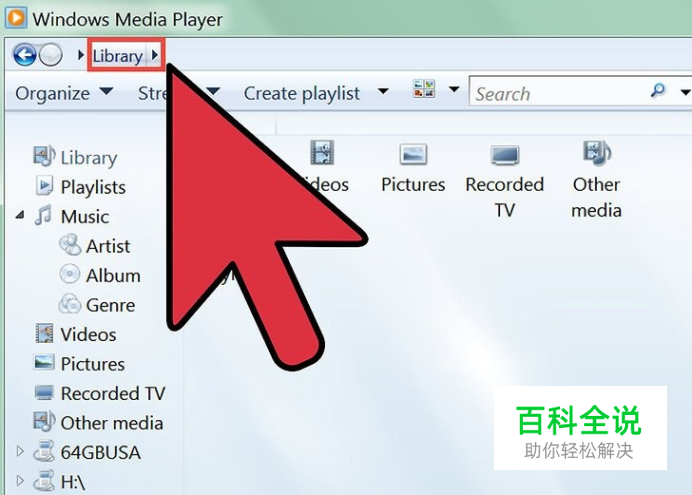Click the Library tree icon
This screenshot has height=495, width=692.
[x=44, y=156]
